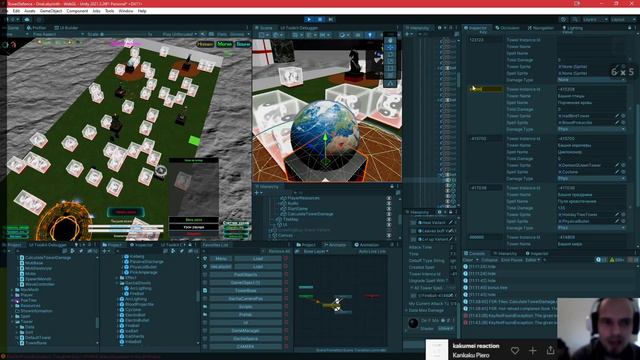Image resolution: width=640 pixels, height=360 pixels.
Task: Select the Move tool in Scene overlay
Action: (390, 48)
